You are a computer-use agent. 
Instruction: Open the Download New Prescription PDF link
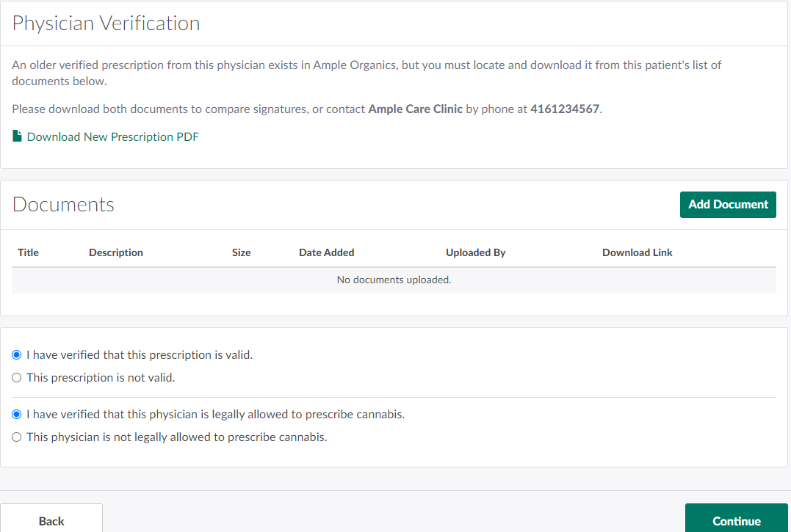tap(112, 137)
